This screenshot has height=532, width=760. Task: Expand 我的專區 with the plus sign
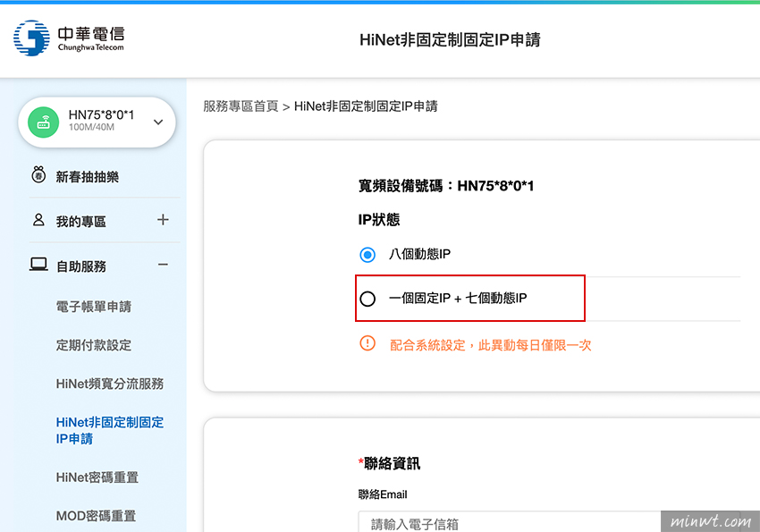click(163, 220)
